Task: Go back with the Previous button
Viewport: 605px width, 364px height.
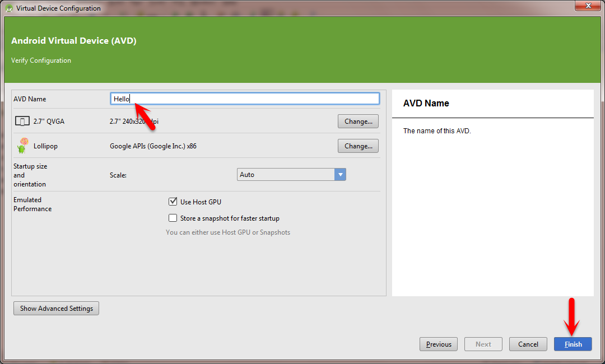Action: tap(438, 344)
